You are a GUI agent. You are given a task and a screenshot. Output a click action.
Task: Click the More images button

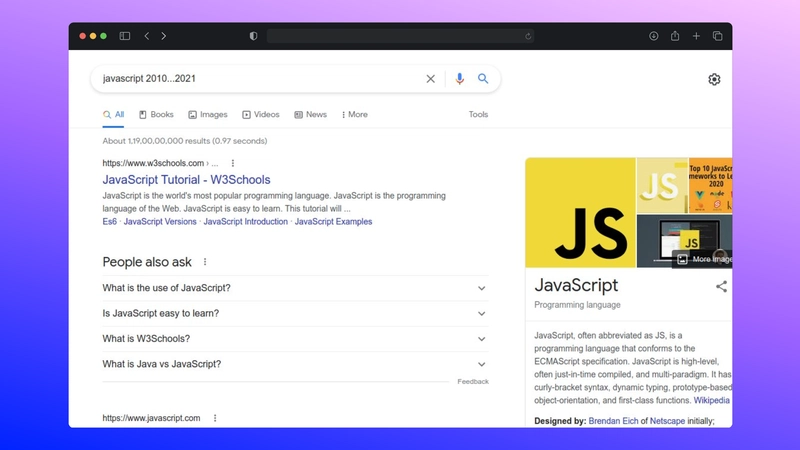(x=703, y=259)
